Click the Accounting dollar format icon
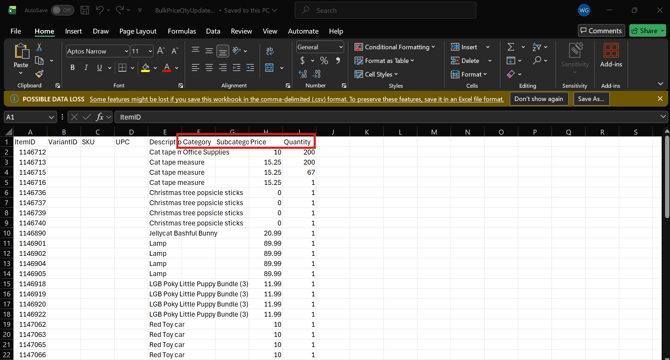This screenshot has width=670, height=360. (303, 61)
